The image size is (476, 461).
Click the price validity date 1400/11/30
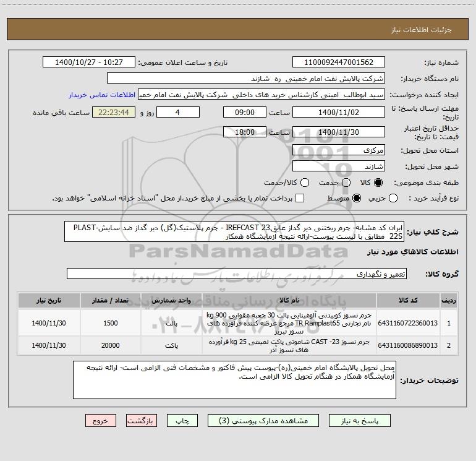click(x=339, y=132)
